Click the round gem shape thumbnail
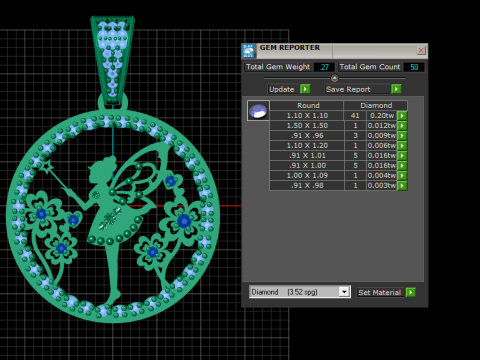The width and height of the screenshot is (480, 360). click(x=258, y=110)
